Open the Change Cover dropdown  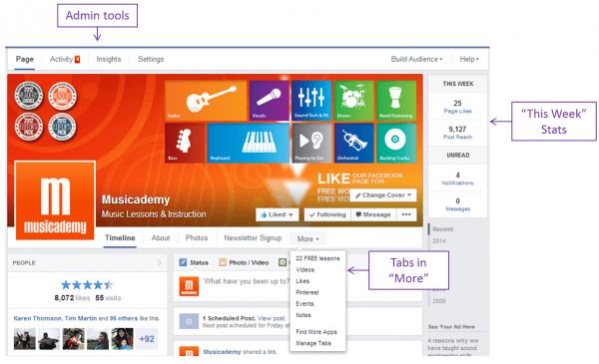point(383,195)
